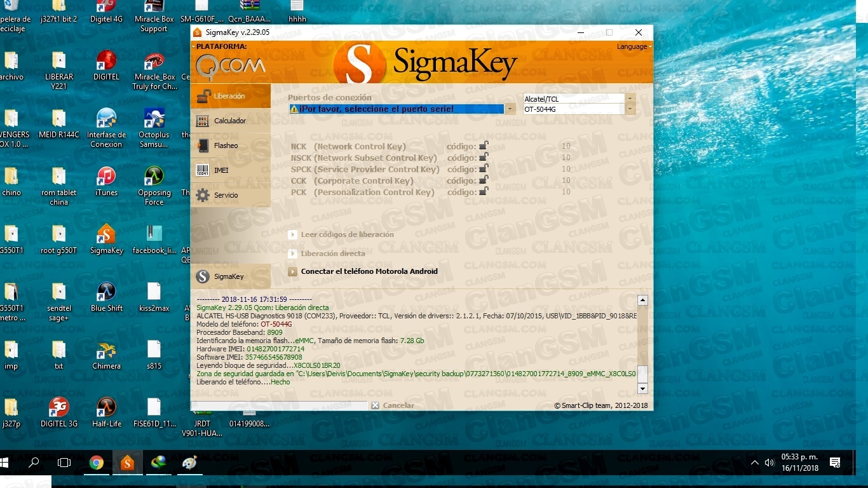Click the QCOM platform logo
Image resolution: width=868 pixels, height=488 pixels.
tap(229, 65)
